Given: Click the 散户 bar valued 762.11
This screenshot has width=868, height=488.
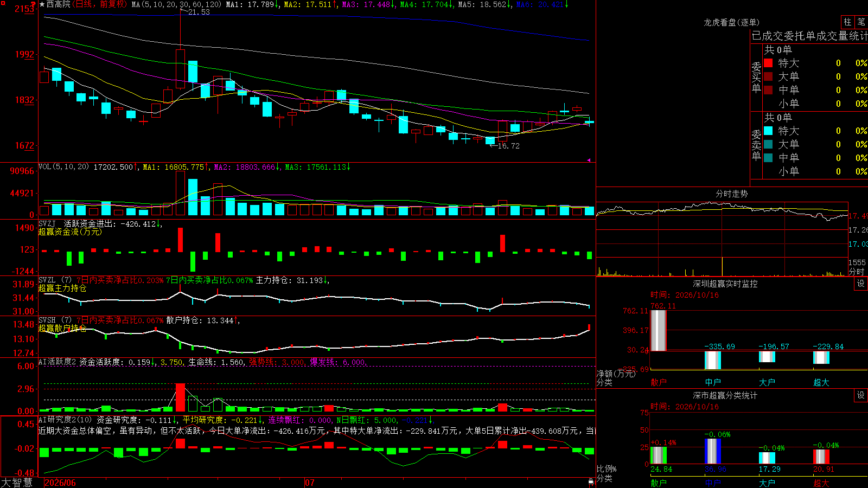Looking at the screenshot, I should point(659,330).
